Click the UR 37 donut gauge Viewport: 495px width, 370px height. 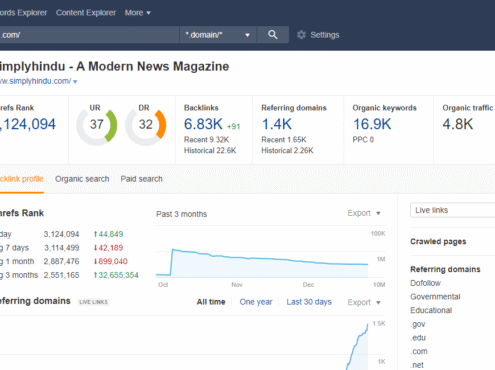click(x=97, y=125)
